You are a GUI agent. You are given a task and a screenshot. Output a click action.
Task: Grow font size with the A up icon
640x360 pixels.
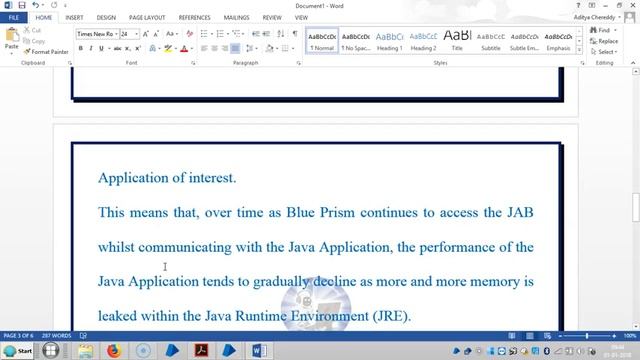point(146,34)
